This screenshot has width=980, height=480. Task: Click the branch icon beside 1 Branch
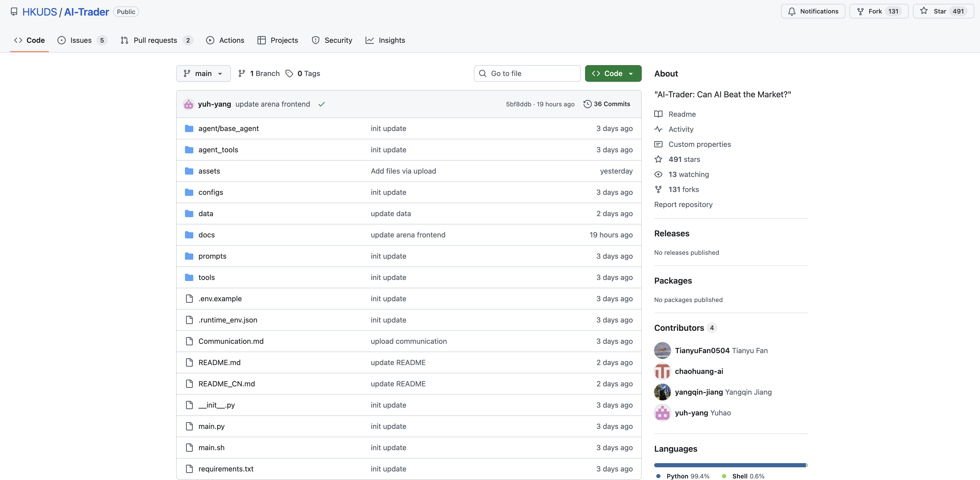242,73
